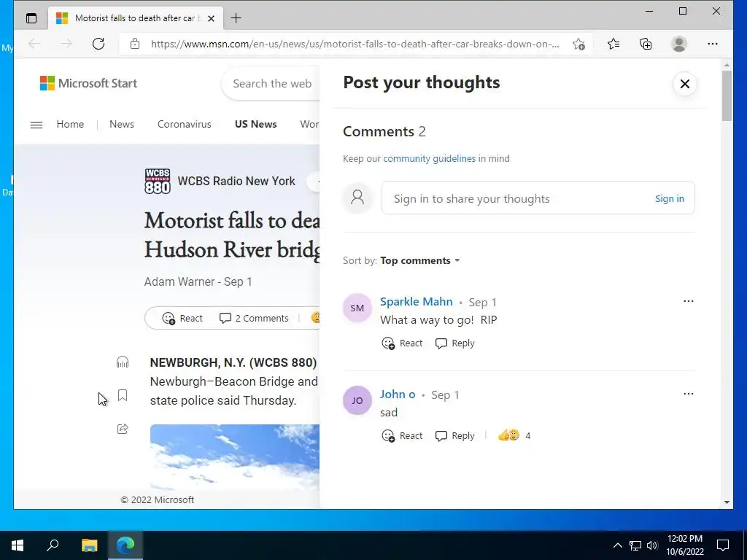Close the Motorist falls to death tab
This screenshot has height=560, width=747.
pyautogui.click(x=211, y=18)
